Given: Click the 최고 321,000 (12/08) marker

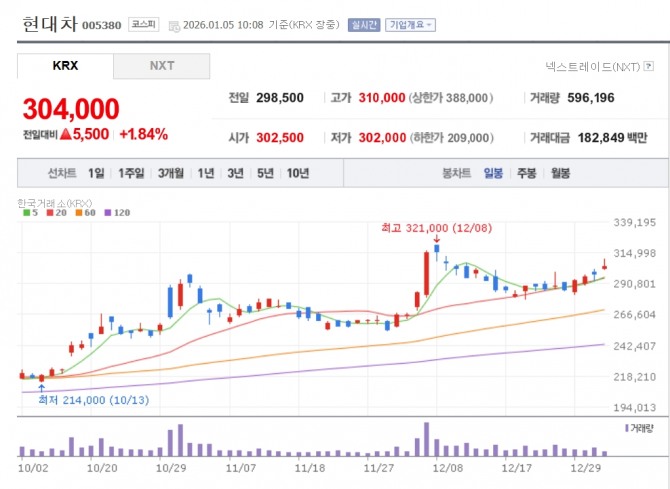Looking at the screenshot, I should (x=436, y=228).
